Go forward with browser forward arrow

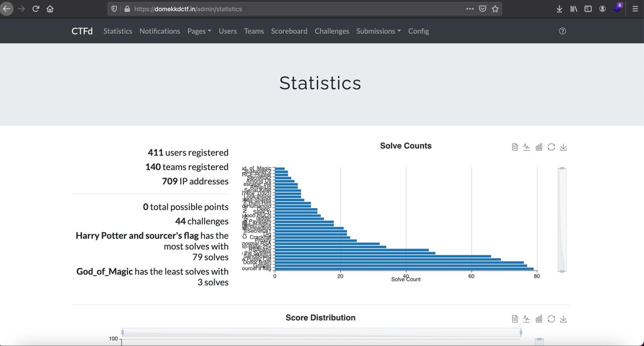(x=21, y=9)
